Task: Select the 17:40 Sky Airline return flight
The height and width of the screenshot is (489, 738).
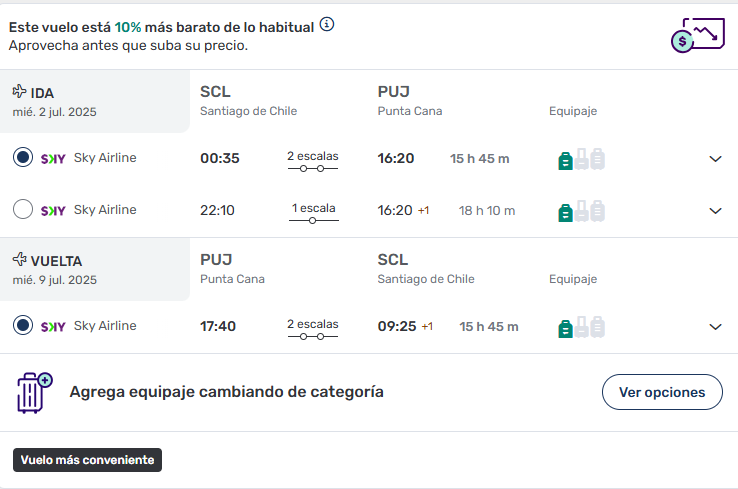Action: tap(23, 325)
